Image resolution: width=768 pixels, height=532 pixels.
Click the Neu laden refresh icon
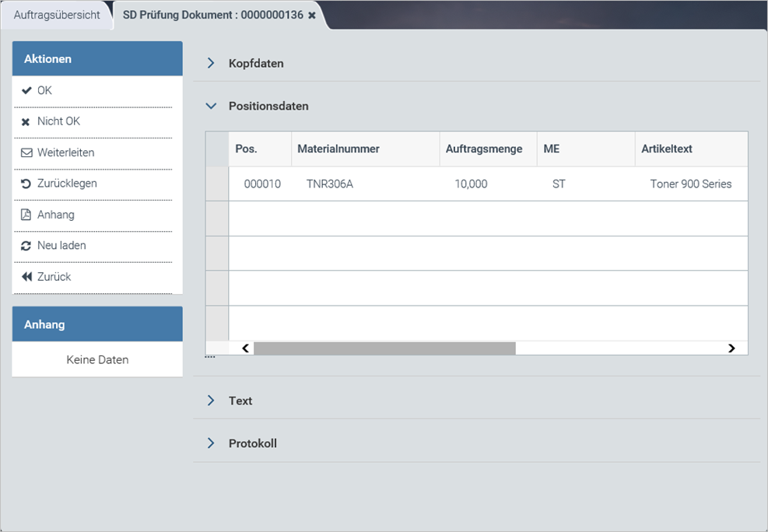click(26, 246)
